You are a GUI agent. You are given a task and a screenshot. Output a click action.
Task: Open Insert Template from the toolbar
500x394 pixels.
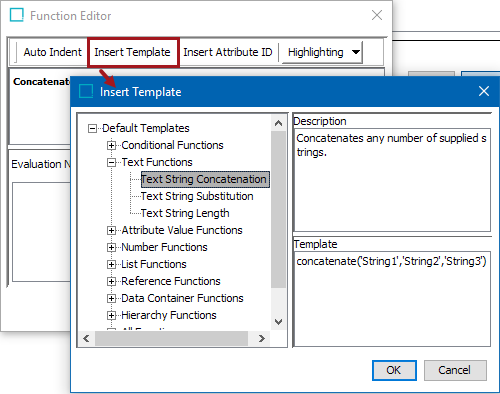132,52
